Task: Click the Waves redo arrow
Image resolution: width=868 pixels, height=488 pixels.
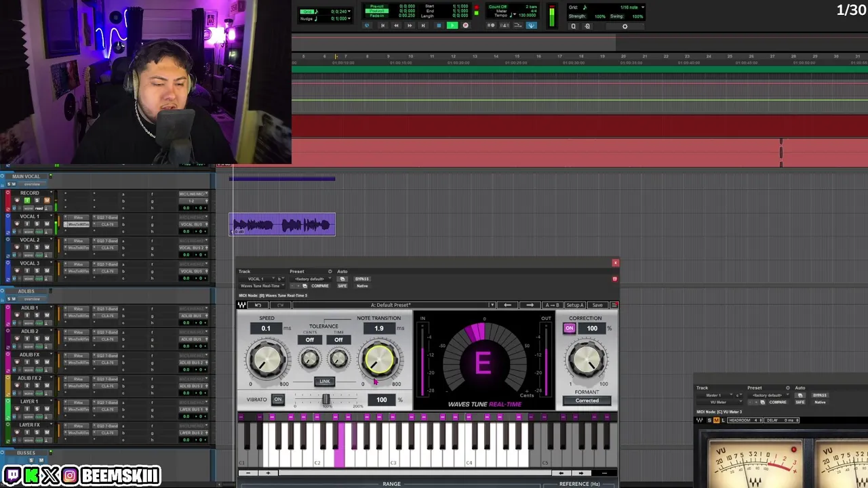Action: coord(280,305)
